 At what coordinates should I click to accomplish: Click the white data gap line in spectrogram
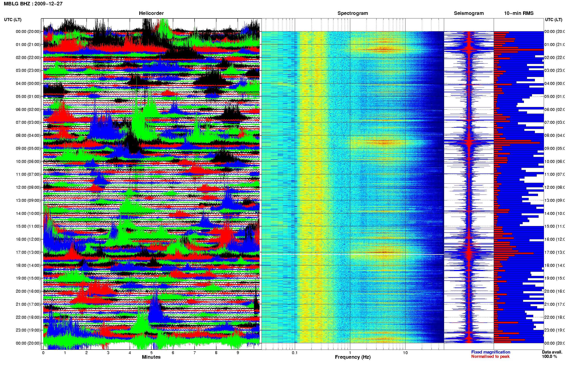[353, 255]
